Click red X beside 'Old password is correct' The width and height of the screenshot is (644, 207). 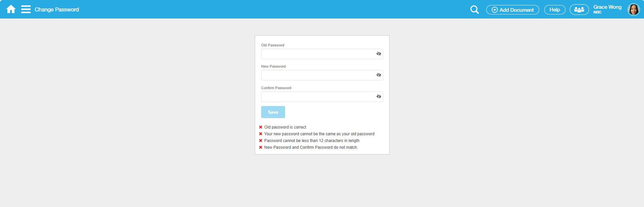pos(260,127)
